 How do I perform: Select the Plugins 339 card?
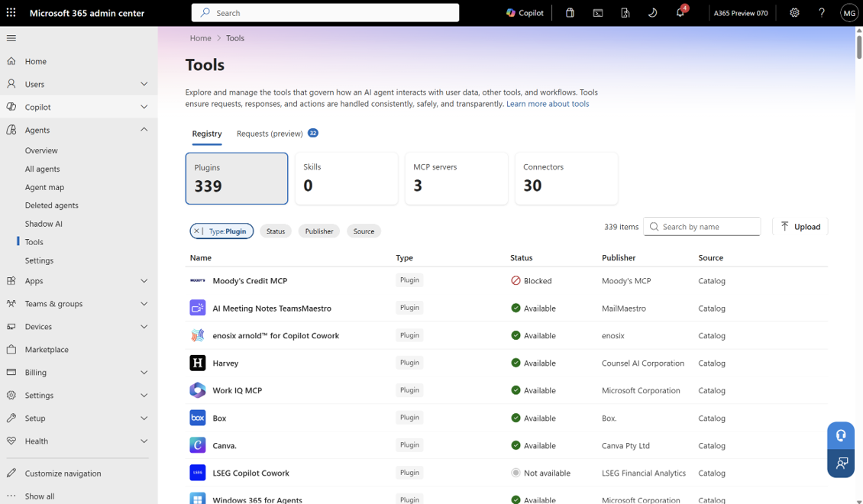point(237,178)
